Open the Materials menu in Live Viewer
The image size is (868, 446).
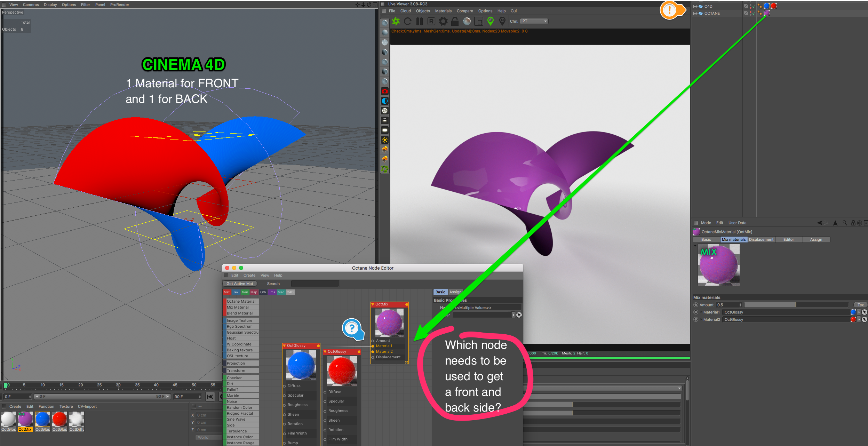443,11
